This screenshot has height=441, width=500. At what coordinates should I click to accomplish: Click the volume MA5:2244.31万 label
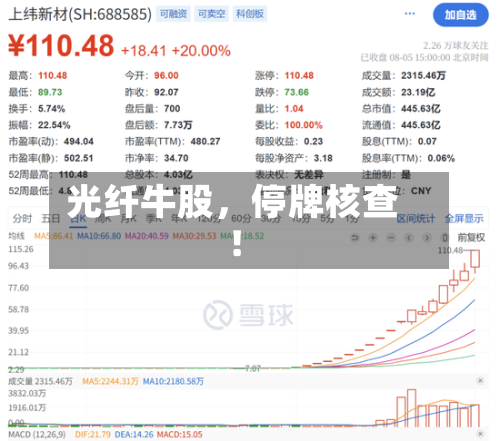(x=110, y=381)
